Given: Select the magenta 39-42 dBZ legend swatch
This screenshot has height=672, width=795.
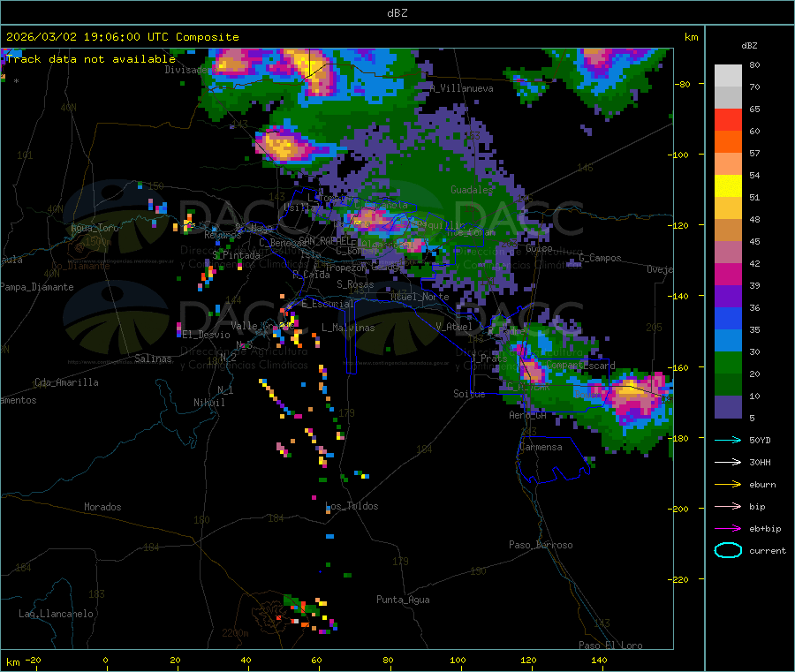Looking at the screenshot, I should click(x=728, y=274).
